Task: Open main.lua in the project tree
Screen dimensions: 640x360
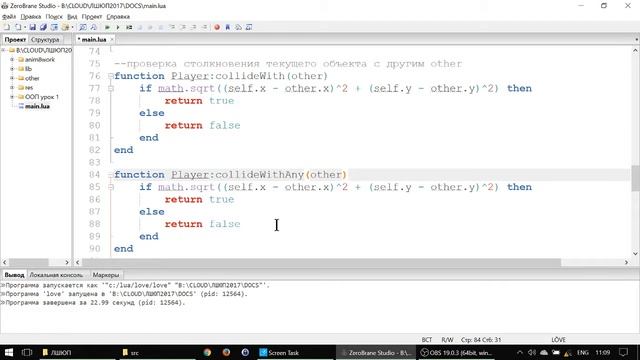Action: [x=37, y=106]
